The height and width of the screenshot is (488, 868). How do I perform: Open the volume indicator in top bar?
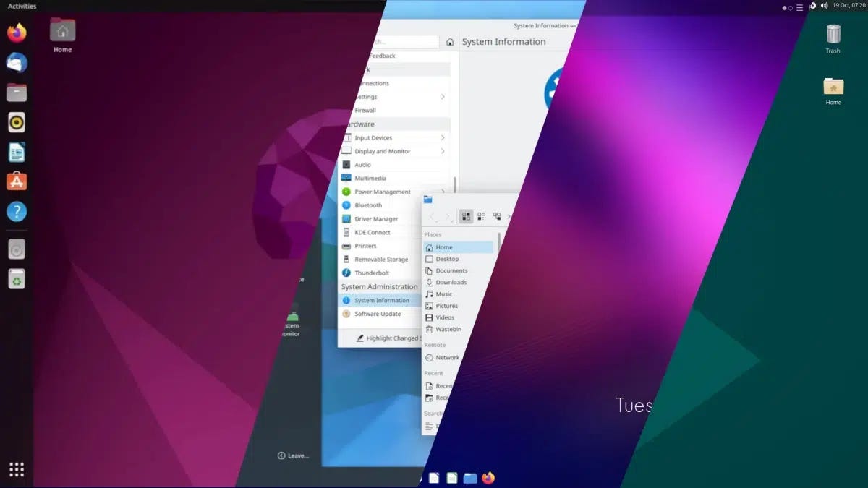tap(824, 6)
